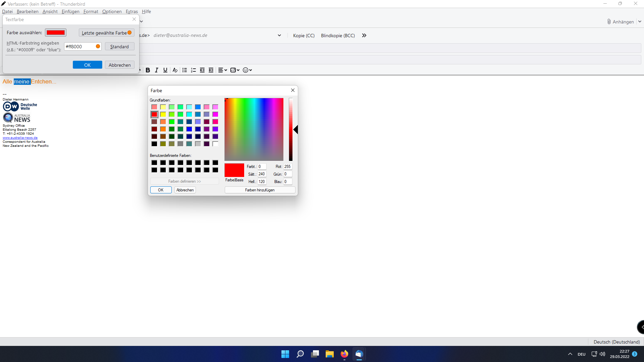Click the Standard button in the Textfarbe dialog
The width and height of the screenshot is (644, 362).
[119, 47]
